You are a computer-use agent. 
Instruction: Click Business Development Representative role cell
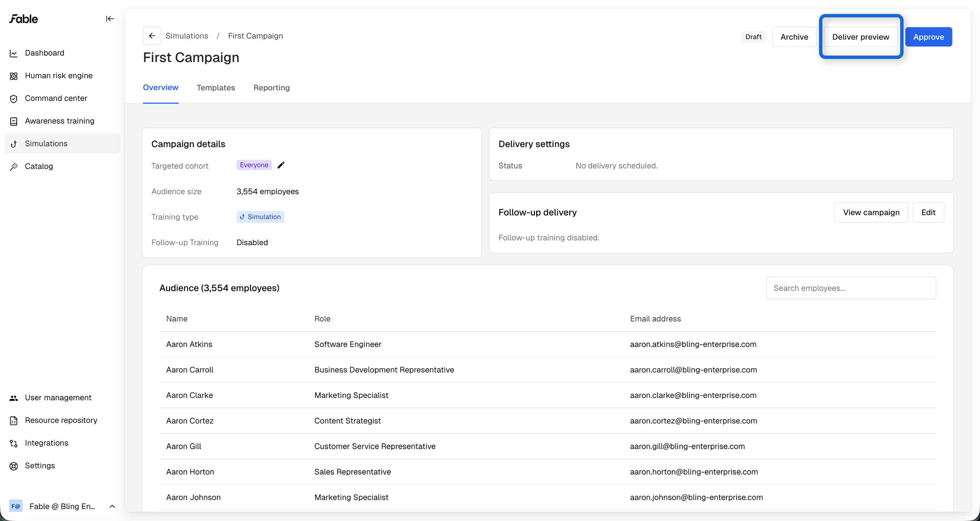pyautogui.click(x=384, y=370)
